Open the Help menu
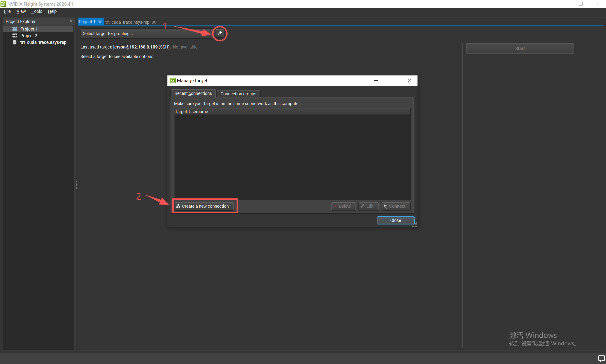The height and width of the screenshot is (364, 606). (x=52, y=11)
